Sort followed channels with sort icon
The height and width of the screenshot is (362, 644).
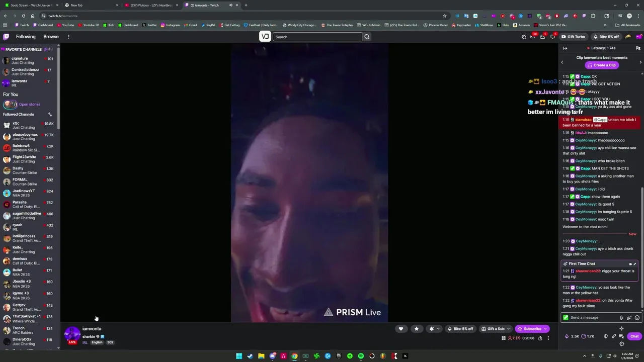tap(50, 115)
